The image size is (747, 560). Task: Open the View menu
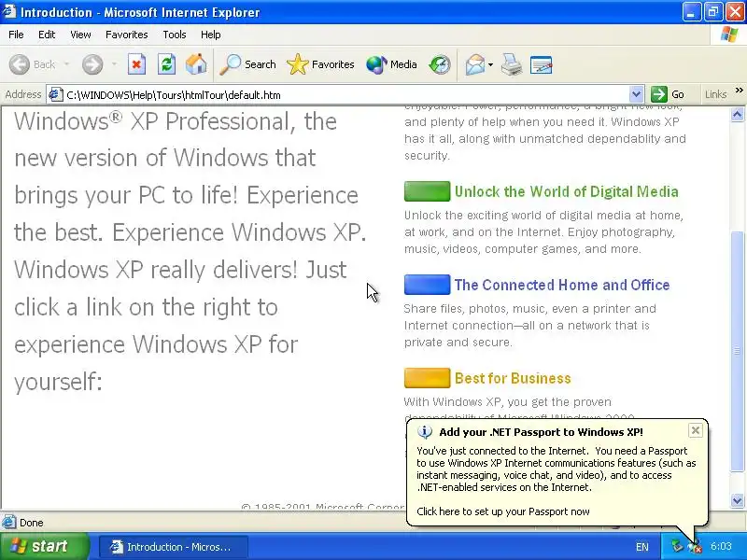pyautogui.click(x=80, y=35)
